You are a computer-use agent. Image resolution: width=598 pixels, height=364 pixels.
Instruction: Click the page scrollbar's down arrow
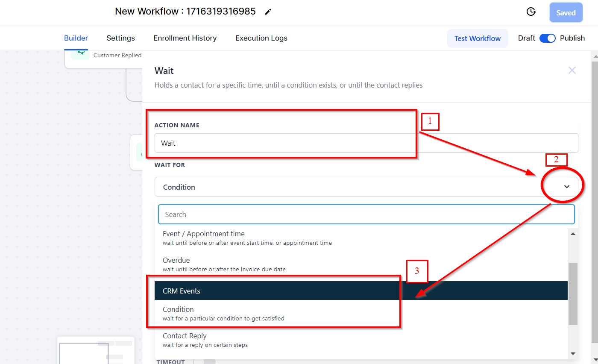click(594, 360)
